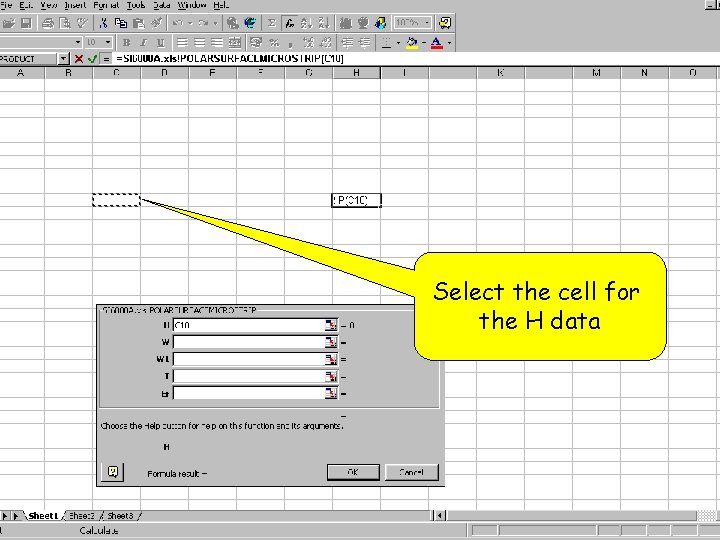Screen dimensions: 720x540
Task: Click the Cut scissors icon
Action: point(103,23)
